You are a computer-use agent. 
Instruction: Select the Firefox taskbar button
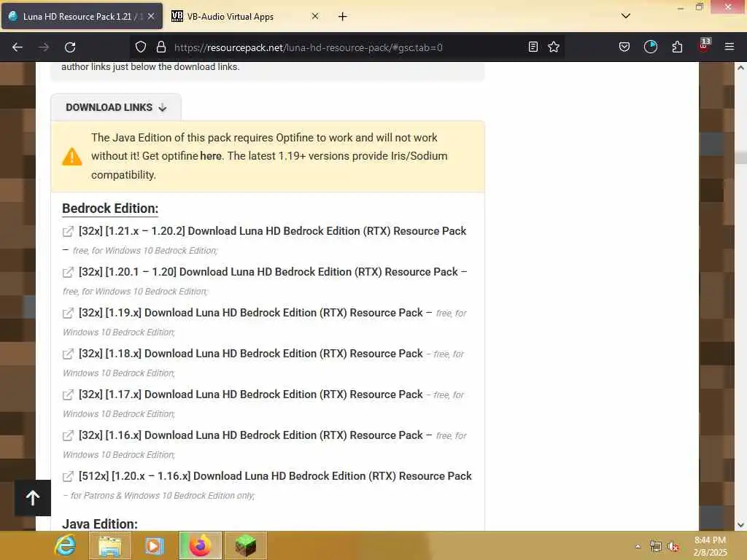click(x=201, y=545)
